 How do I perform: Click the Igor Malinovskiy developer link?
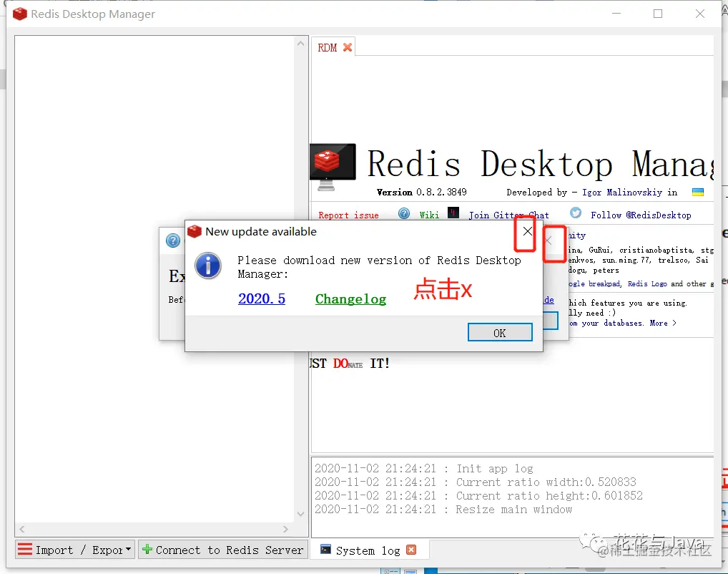(622, 193)
